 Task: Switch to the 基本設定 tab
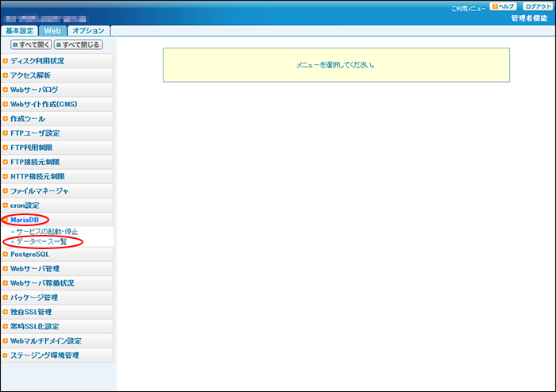coord(20,31)
